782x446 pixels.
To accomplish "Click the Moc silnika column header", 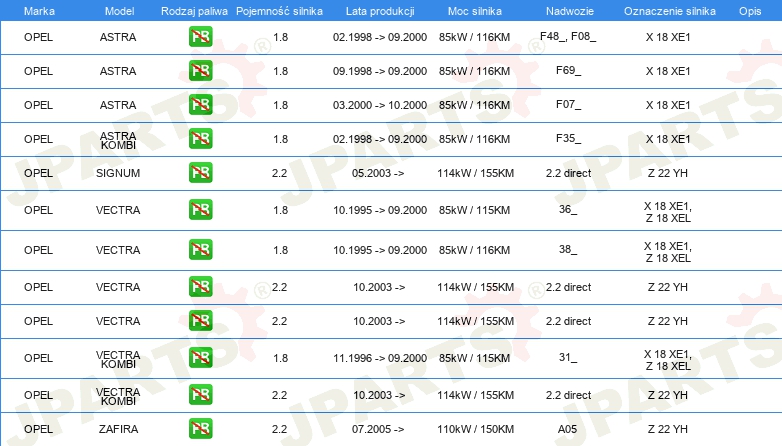I will (475, 11).
